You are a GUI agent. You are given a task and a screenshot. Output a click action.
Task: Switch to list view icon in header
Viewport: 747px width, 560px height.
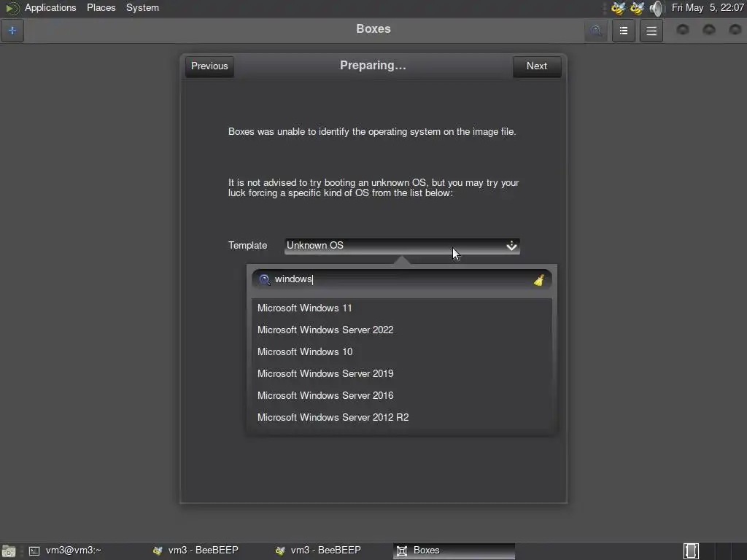624,31
